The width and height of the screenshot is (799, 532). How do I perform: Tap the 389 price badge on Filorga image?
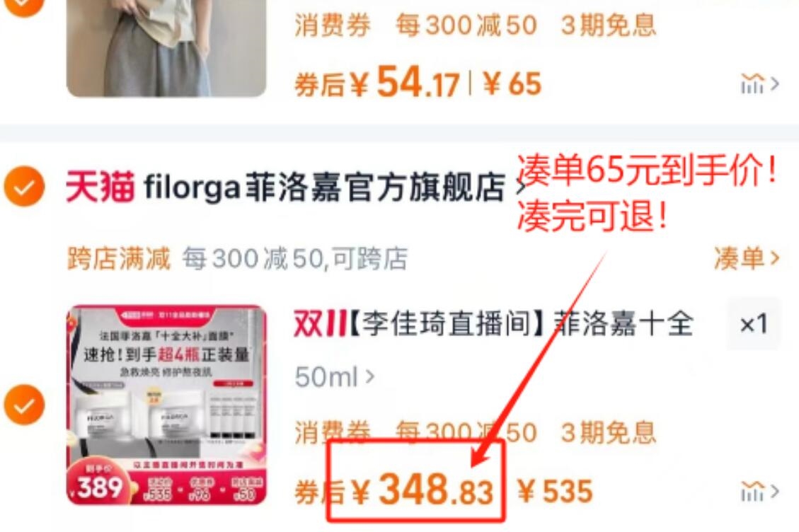pos(99,487)
